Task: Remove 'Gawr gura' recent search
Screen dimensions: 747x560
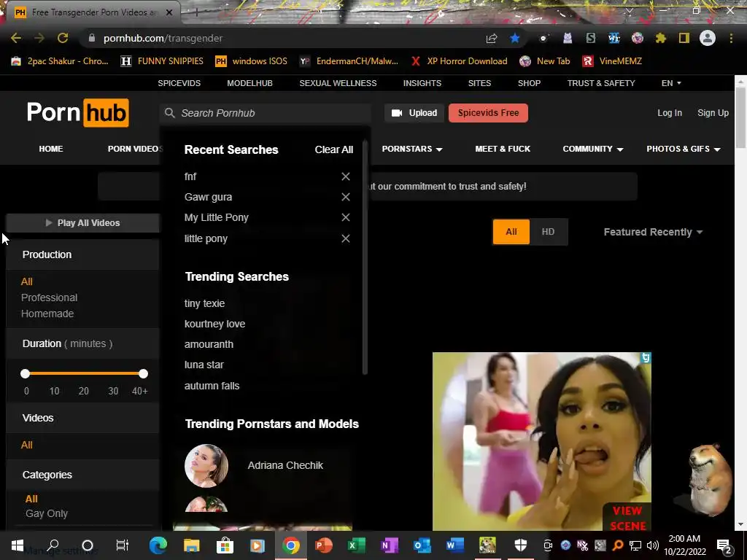Action: (x=346, y=197)
